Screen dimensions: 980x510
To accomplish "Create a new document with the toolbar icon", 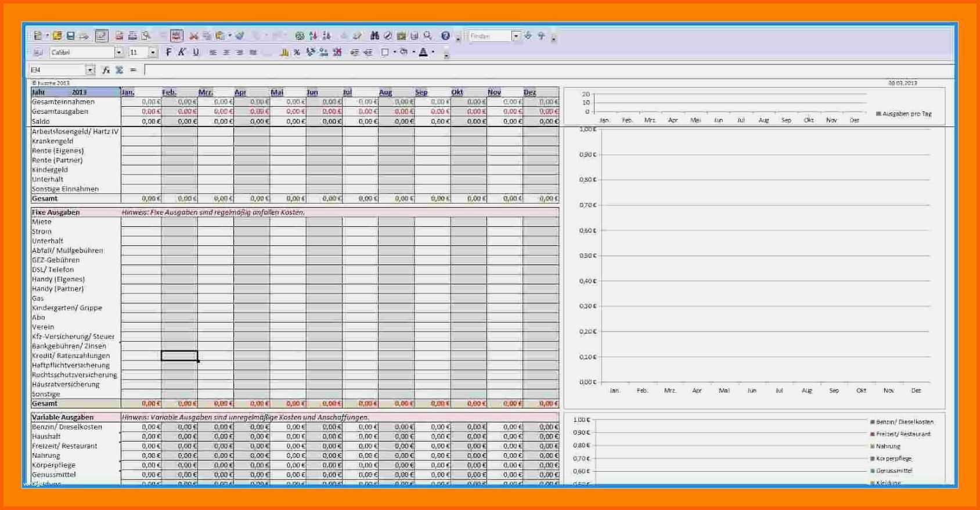I will pos(38,36).
